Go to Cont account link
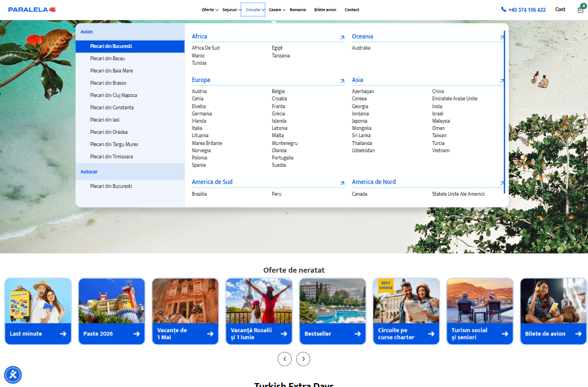This screenshot has width=588, height=387. (560, 9)
